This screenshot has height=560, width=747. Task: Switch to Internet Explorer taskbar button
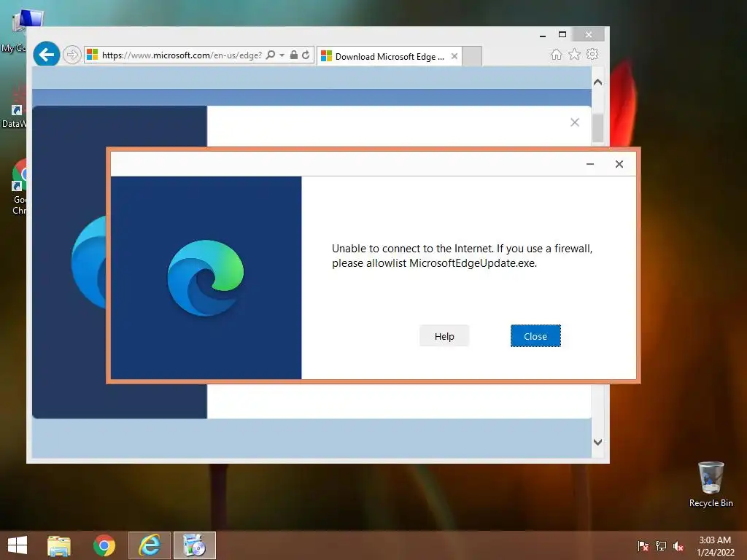click(149, 545)
